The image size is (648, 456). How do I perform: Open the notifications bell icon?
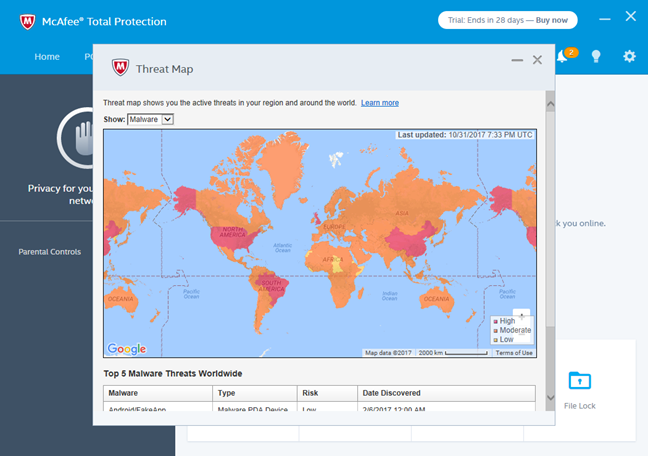[562, 56]
